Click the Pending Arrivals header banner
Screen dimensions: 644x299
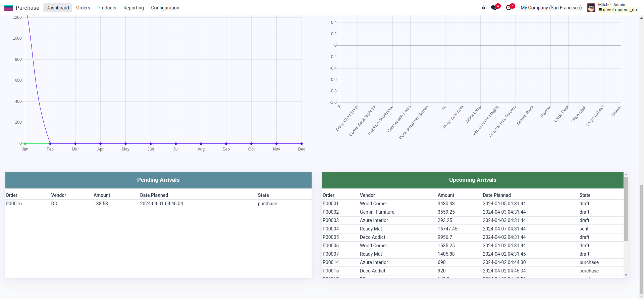click(158, 180)
